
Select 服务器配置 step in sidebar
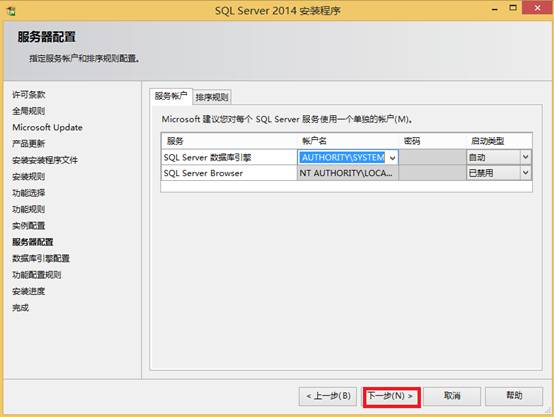(x=33, y=242)
